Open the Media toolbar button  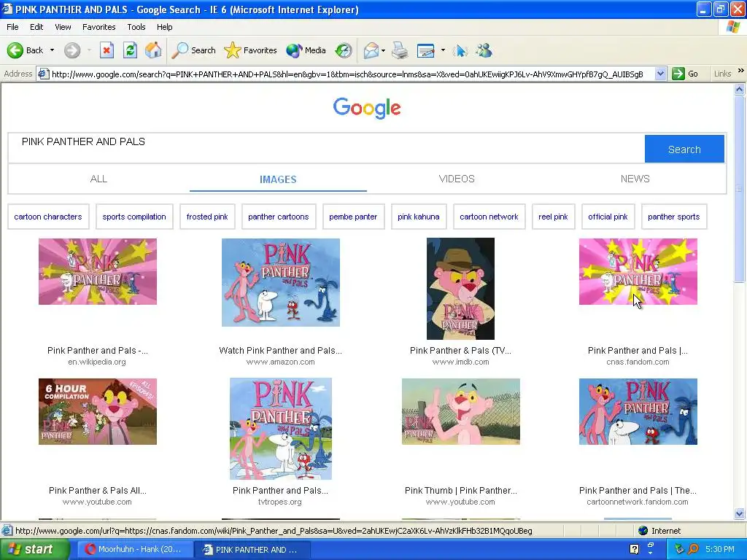point(306,50)
